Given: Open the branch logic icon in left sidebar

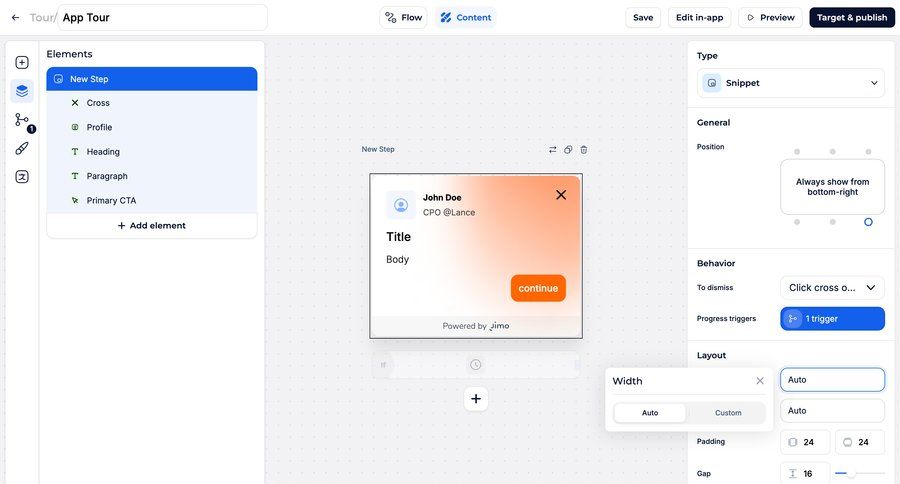Looking at the screenshot, I should pos(22,120).
